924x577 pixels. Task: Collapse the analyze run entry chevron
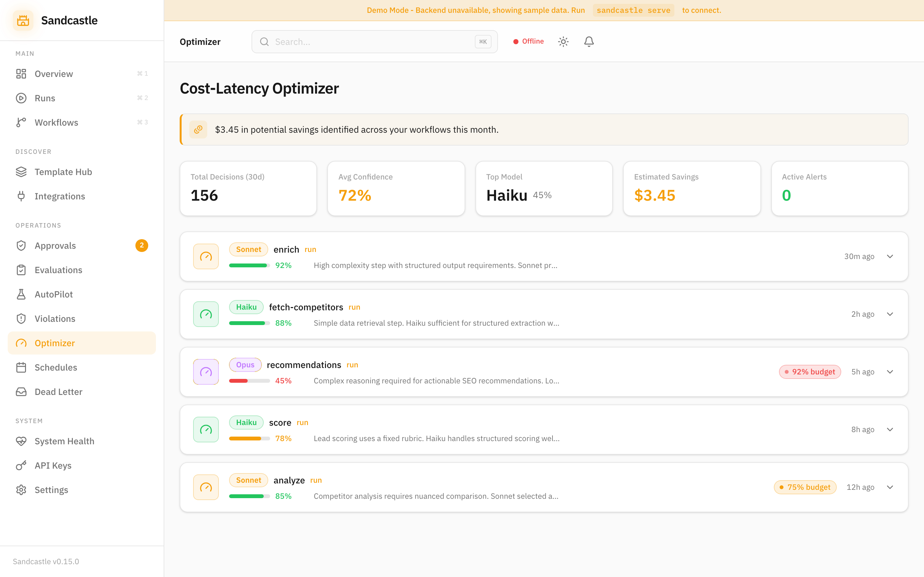coord(890,487)
